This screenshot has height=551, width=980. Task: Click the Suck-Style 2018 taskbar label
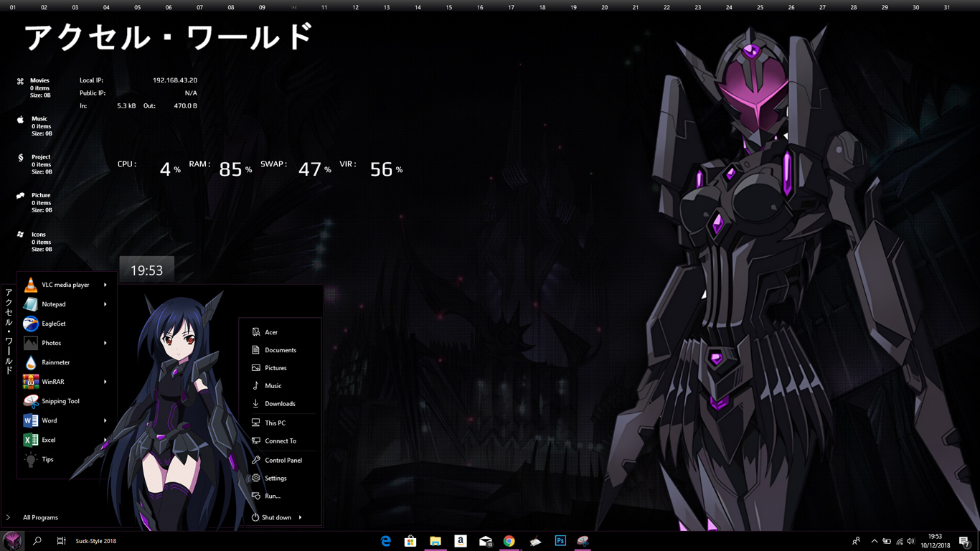(x=96, y=541)
